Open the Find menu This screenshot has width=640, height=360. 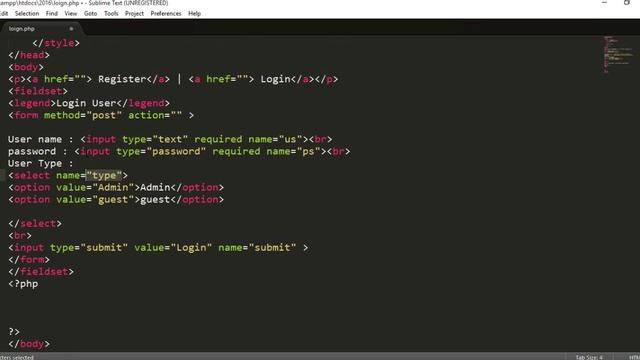51,13
